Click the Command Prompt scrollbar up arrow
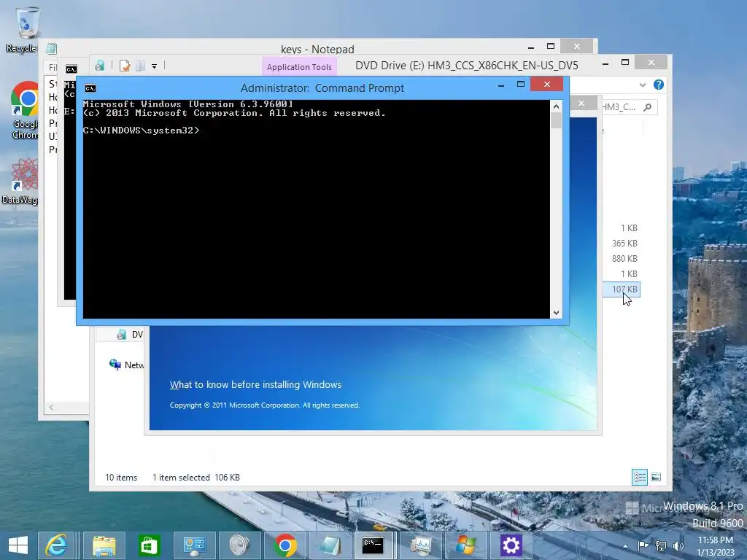 point(556,106)
